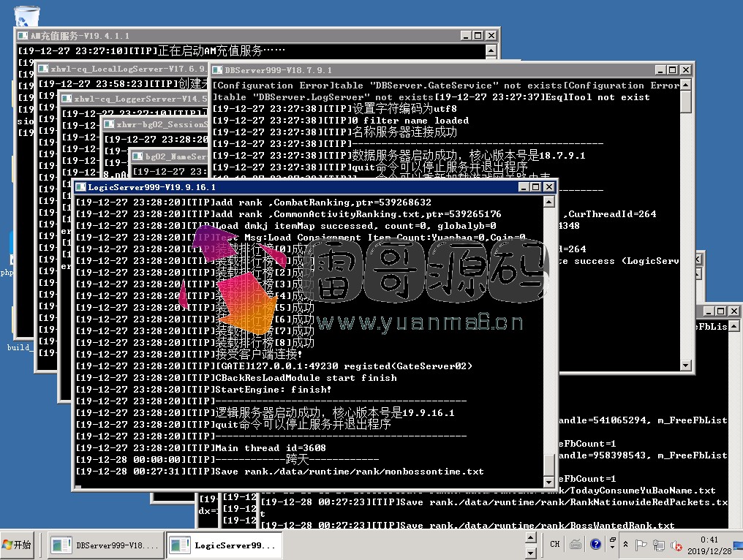Click GateServer02 registed log line
743x560 pixels.
[x=274, y=366]
